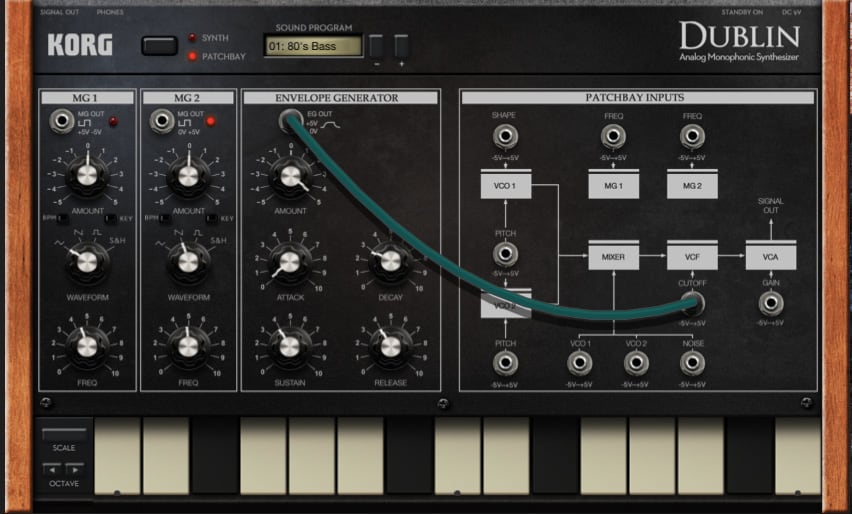Click the SIGNAL OUT label above VCA
The width and height of the screenshot is (852, 514).
770,205
